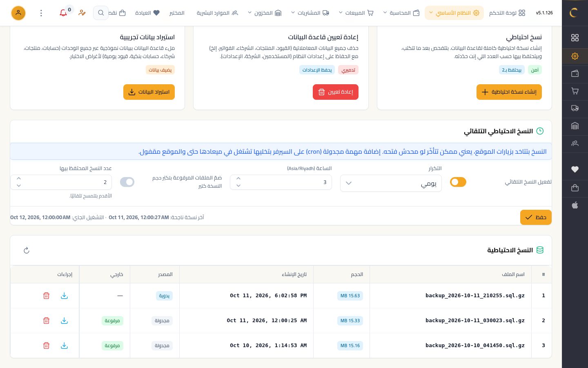Toggle ضمّ الملفات المرفوعة switch
Image resolution: width=588 pixels, height=368 pixels.
(127, 182)
